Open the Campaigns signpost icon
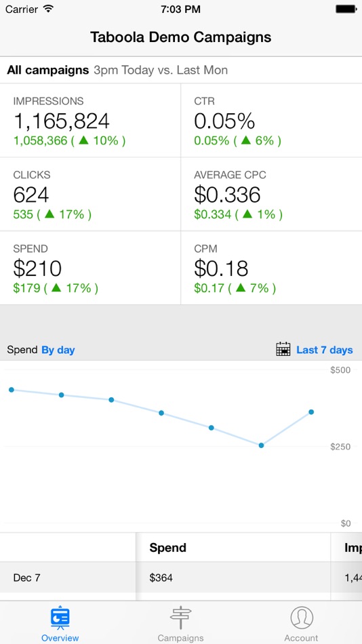362x644 pixels. point(180,618)
